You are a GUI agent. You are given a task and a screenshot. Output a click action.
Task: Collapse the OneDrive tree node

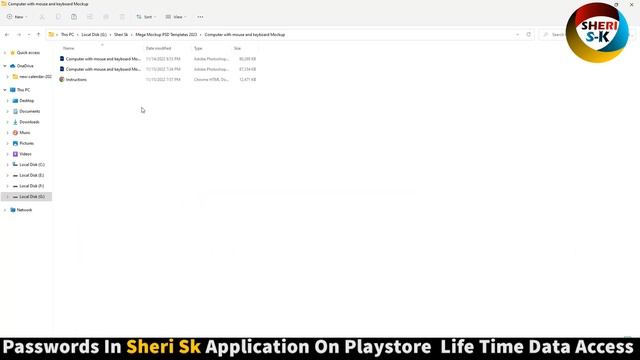[5, 66]
